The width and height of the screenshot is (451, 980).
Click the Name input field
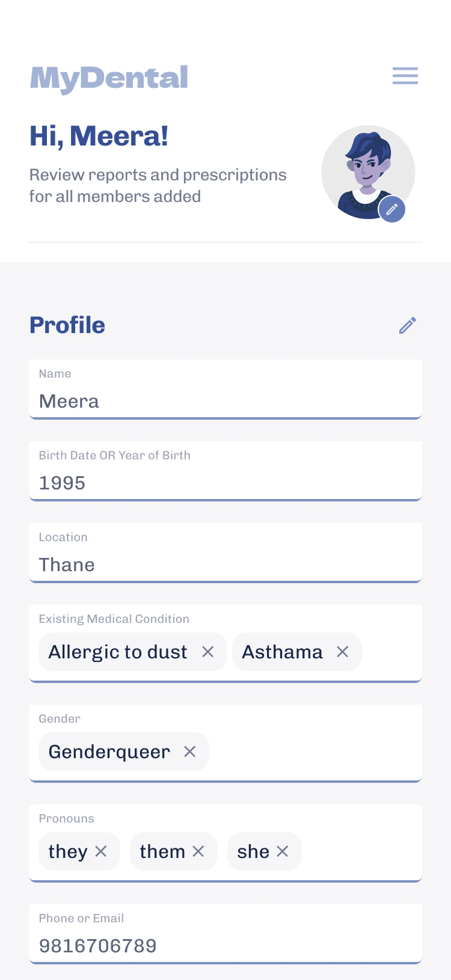point(226,400)
